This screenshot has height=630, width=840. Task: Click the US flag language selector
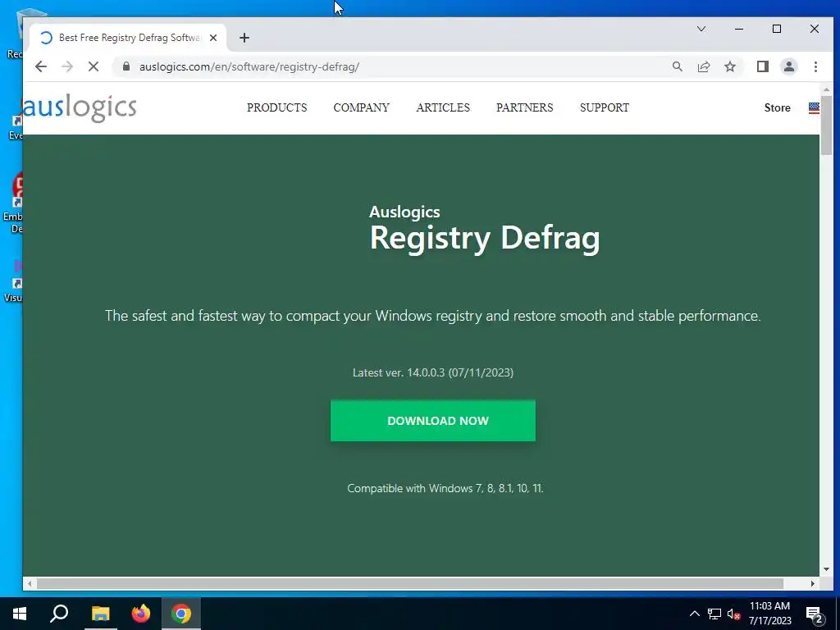click(814, 107)
